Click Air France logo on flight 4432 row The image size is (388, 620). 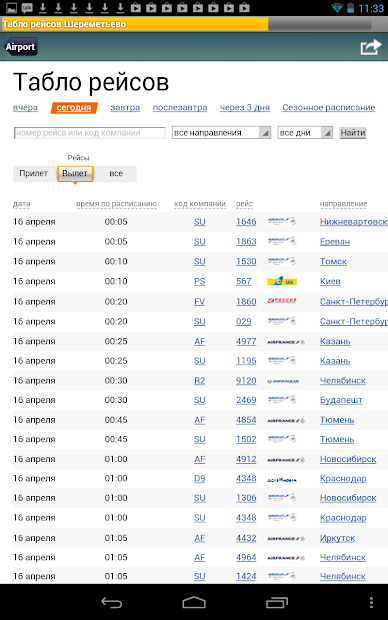tap(286, 539)
